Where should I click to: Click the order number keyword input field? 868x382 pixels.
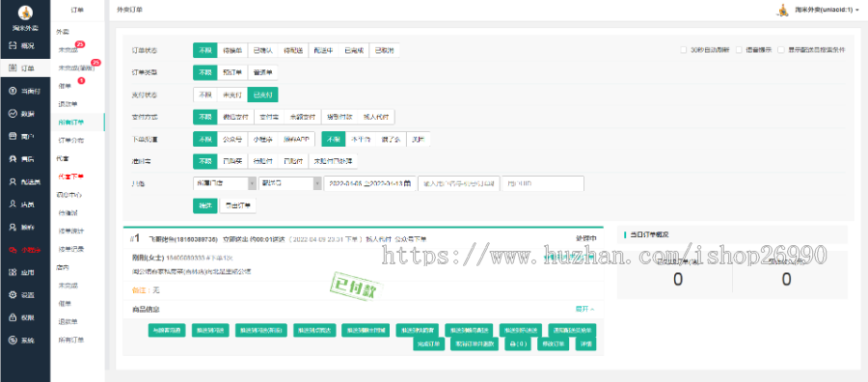[x=458, y=184]
